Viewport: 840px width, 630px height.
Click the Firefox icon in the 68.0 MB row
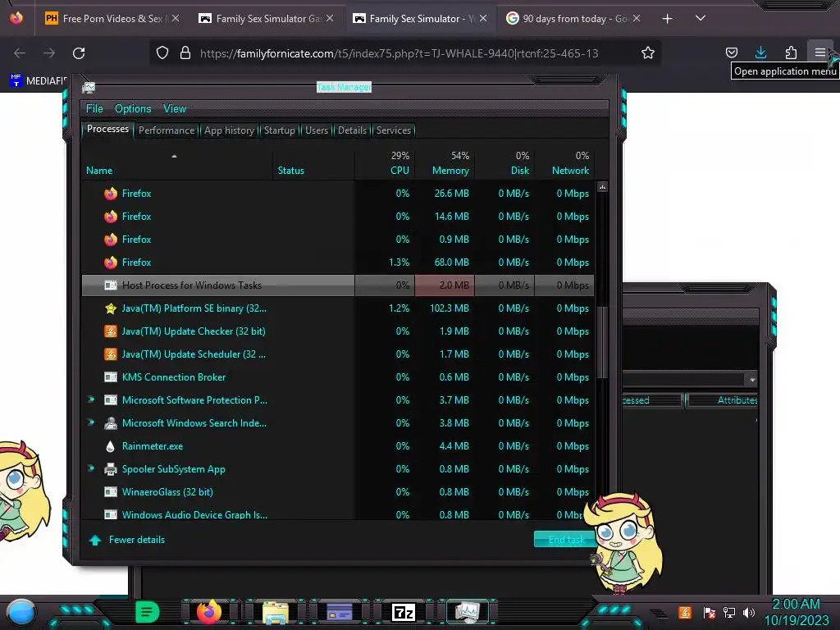pyautogui.click(x=111, y=262)
